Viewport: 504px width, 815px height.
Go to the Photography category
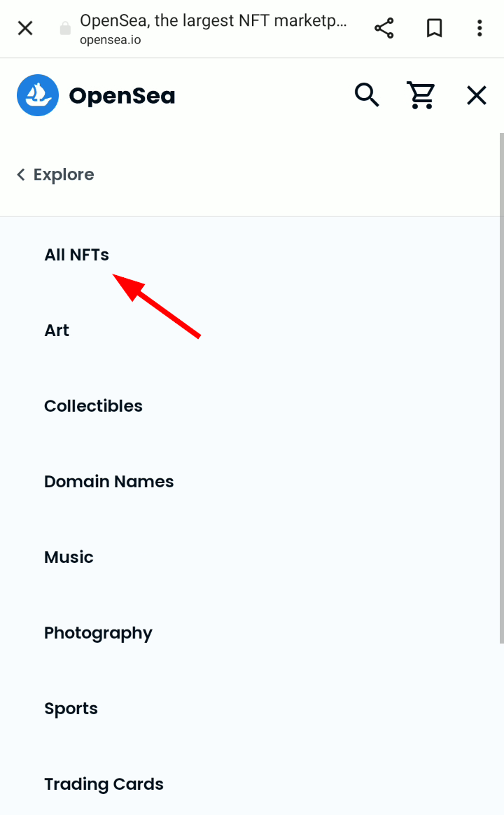tap(98, 633)
